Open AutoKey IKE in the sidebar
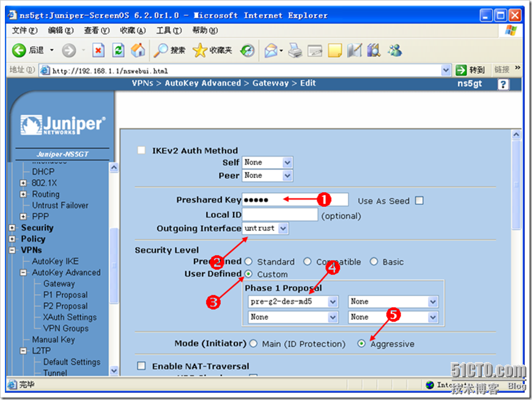This screenshot has height=400, width=532. pyautogui.click(x=55, y=261)
